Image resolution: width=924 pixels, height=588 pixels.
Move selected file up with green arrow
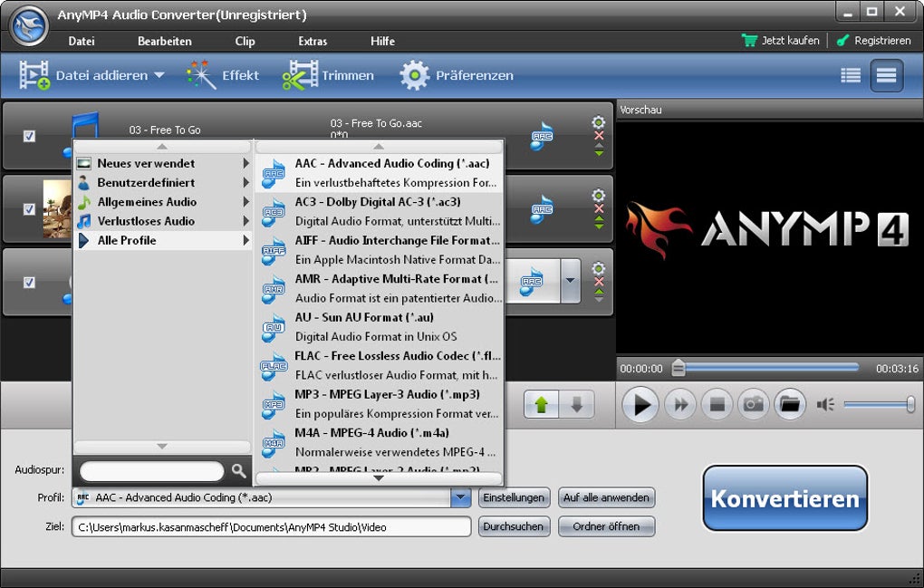pyautogui.click(x=542, y=404)
